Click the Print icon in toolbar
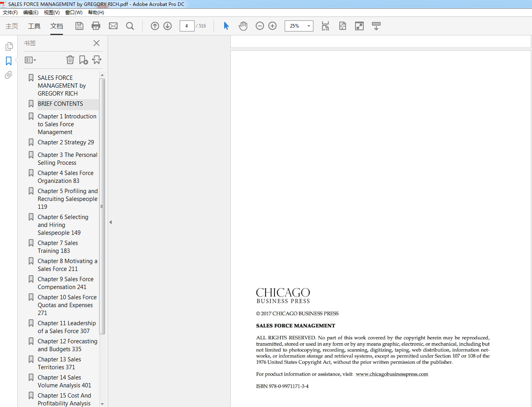The width and height of the screenshot is (532, 407). [96, 26]
